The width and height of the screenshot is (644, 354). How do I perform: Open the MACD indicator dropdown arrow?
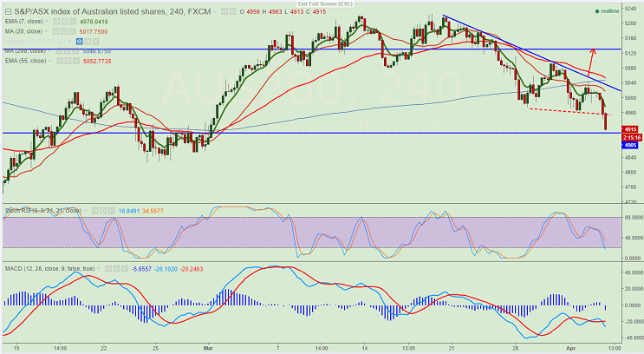[x=98, y=269]
